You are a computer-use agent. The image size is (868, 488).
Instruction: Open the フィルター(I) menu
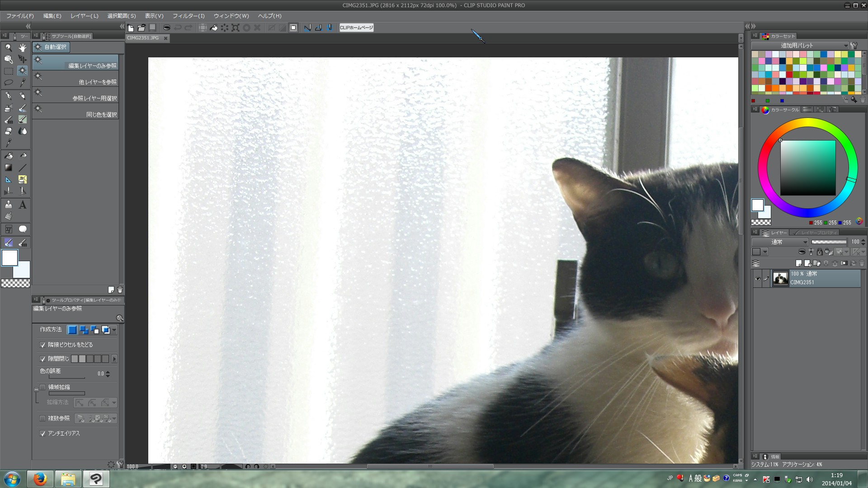(189, 16)
